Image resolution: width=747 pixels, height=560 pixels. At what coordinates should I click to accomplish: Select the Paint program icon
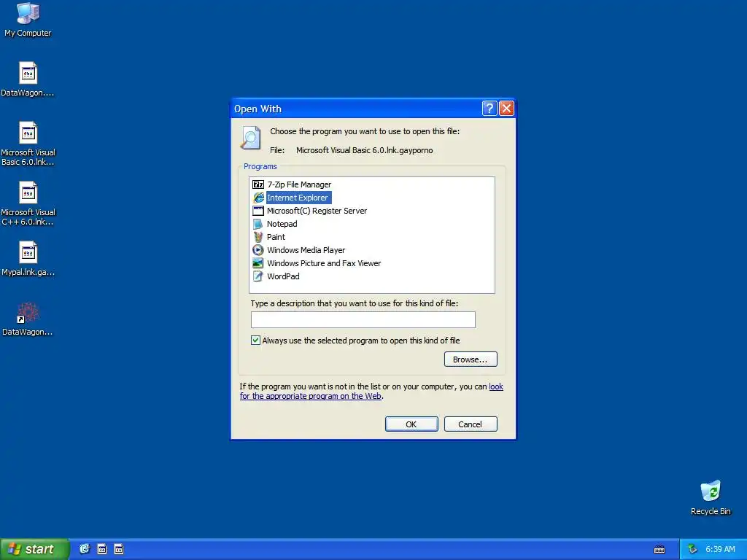point(258,237)
